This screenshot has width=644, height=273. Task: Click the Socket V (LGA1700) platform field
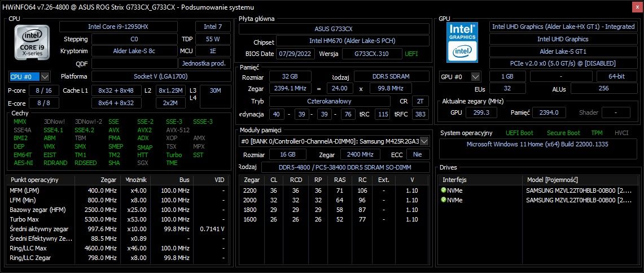click(161, 76)
